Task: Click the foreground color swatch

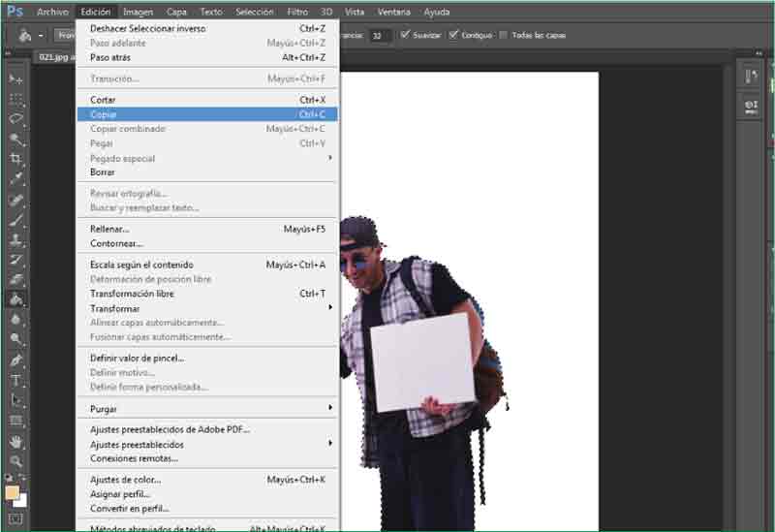Action: click(13, 492)
